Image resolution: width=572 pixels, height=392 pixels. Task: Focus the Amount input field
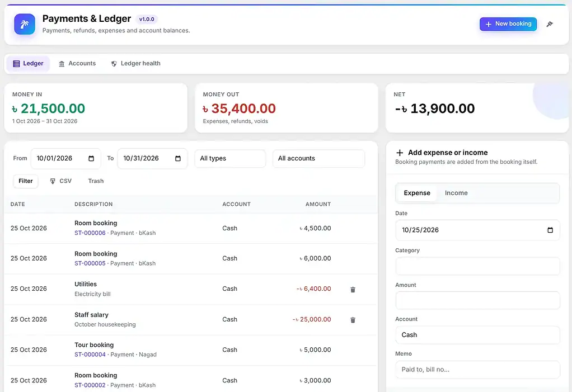coord(477,300)
